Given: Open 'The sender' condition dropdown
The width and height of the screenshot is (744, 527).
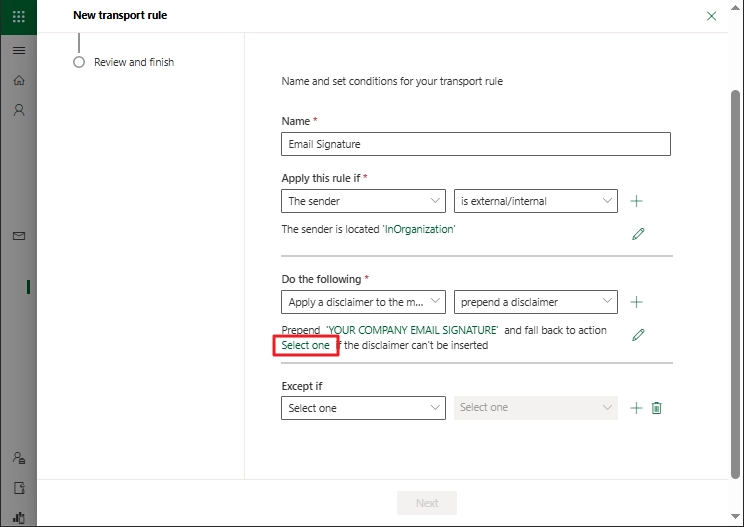Looking at the screenshot, I should (x=363, y=201).
